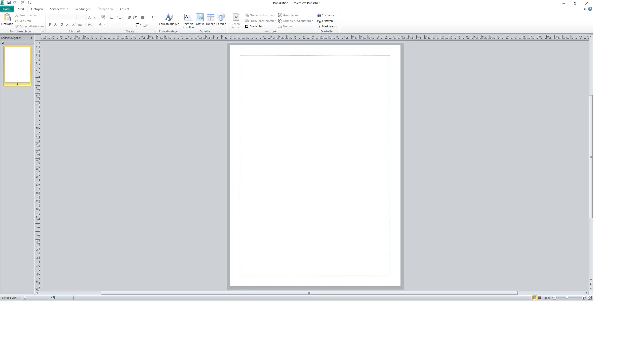Click the whole page fit icon

point(589,298)
